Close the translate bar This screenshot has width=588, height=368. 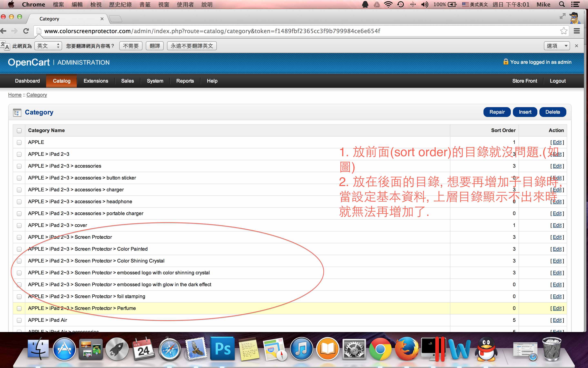[x=576, y=46]
